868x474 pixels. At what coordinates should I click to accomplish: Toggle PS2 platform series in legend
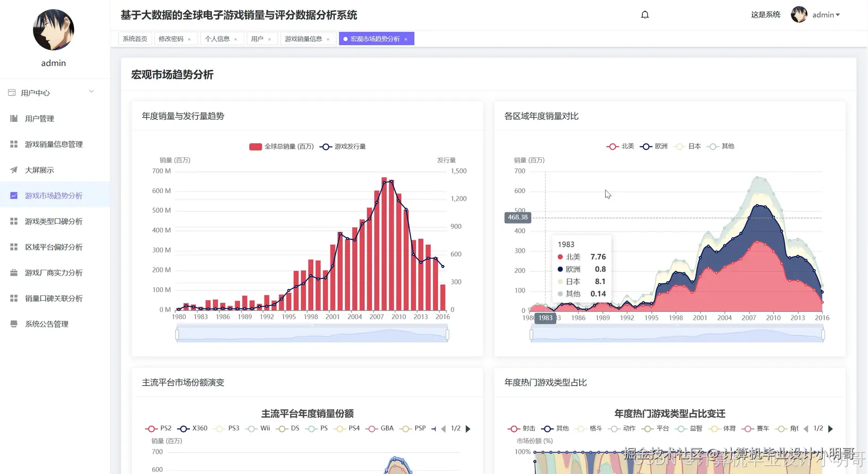coord(158,428)
